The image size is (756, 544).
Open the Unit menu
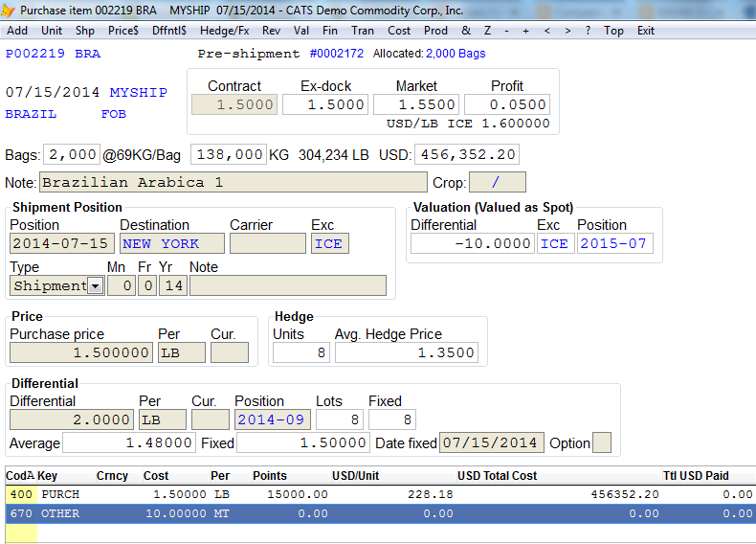tap(52, 31)
